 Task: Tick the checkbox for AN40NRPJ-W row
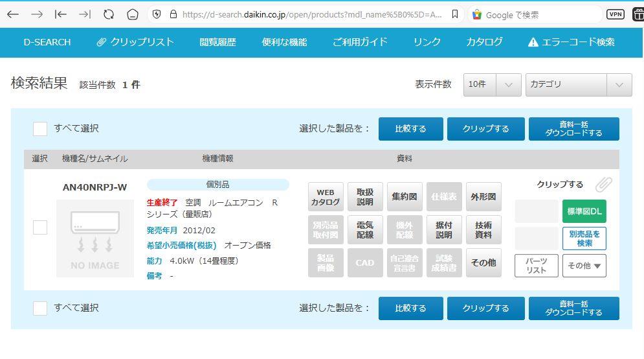pos(40,227)
